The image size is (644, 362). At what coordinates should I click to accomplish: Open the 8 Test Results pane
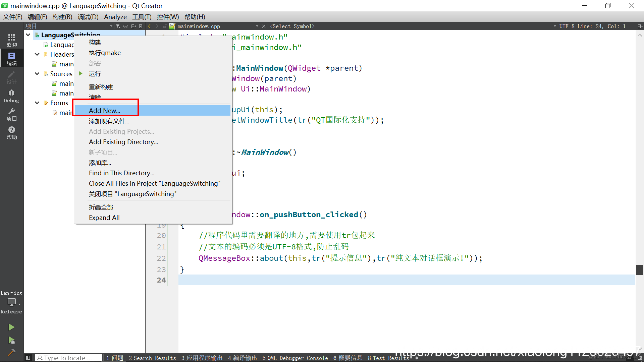[x=388, y=358]
